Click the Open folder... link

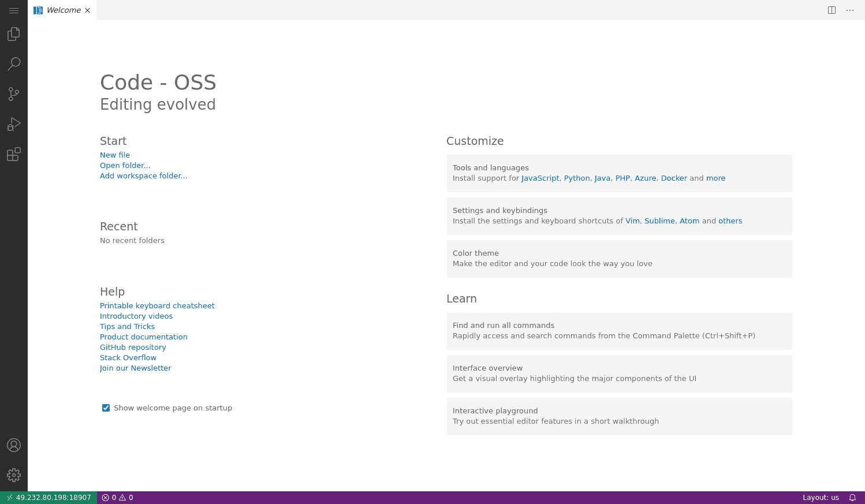(125, 166)
